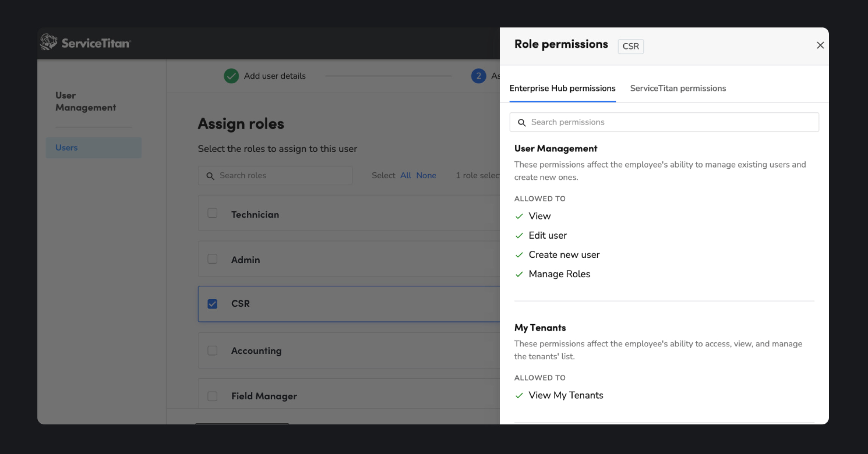The width and height of the screenshot is (868, 454).
Task: Click the magnifier icon in Search permissions
Action: click(x=521, y=123)
